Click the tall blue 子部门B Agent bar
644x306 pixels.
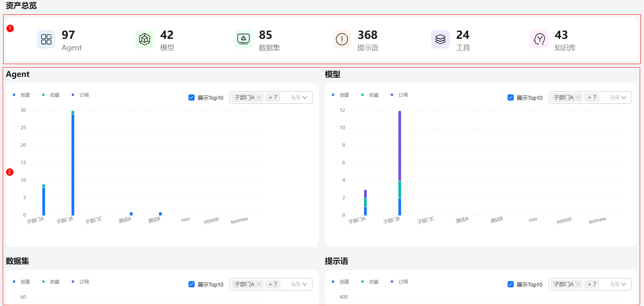tap(73, 163)
